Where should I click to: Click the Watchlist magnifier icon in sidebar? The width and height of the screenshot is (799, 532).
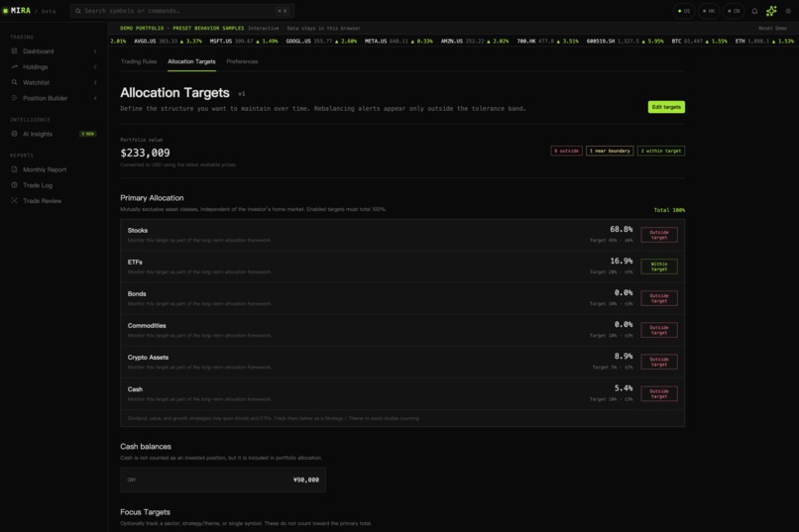point(14,82)
